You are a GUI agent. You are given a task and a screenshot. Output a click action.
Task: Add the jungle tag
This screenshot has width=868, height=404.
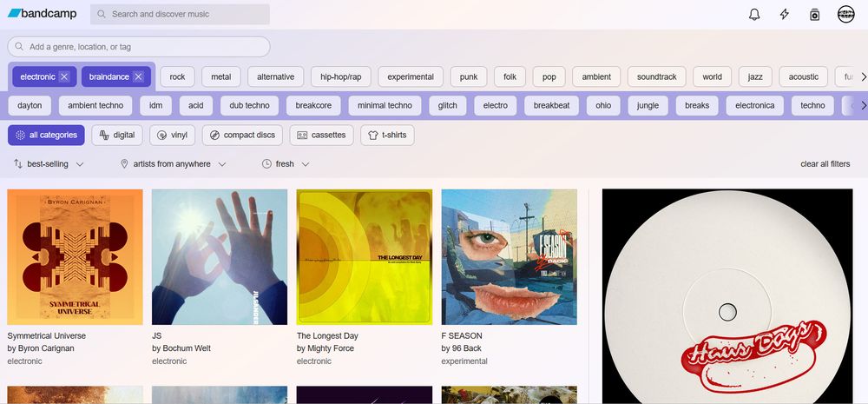coord(648,105)
